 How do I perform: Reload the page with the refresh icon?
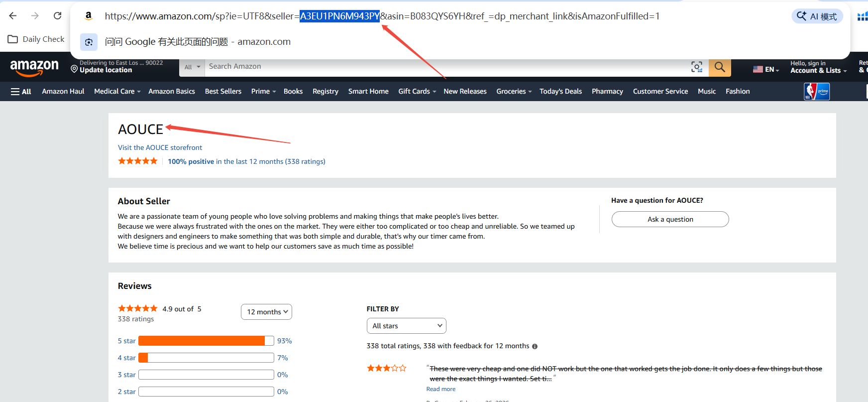pos(57,16)
